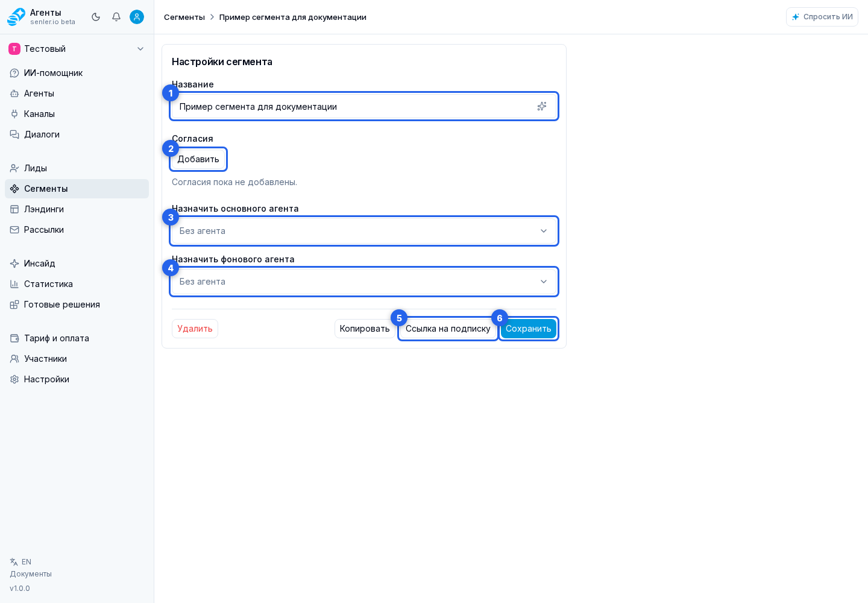The image size is (868, 603).
Task: Open background agent dropdown
Action: [364, 282]
